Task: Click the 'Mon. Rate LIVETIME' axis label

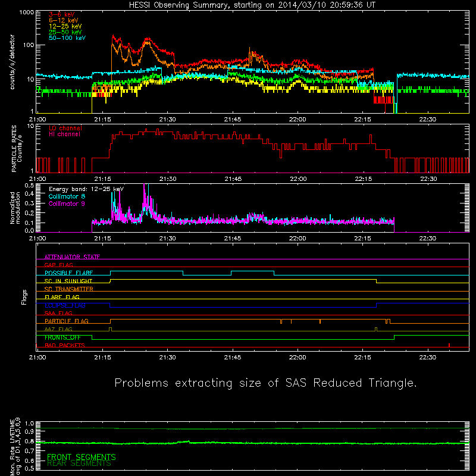Action: pos(12,447)
